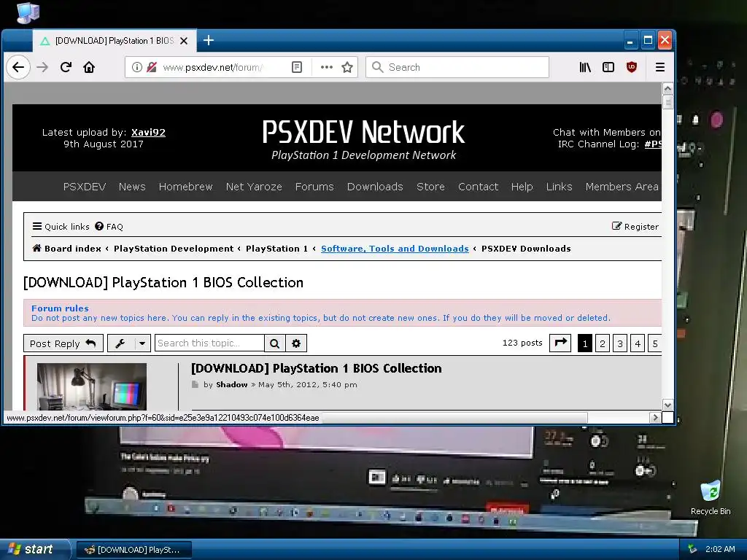Open Net Yaroze navigation item
The image size is (747, 560).
[x=254, y=187]
